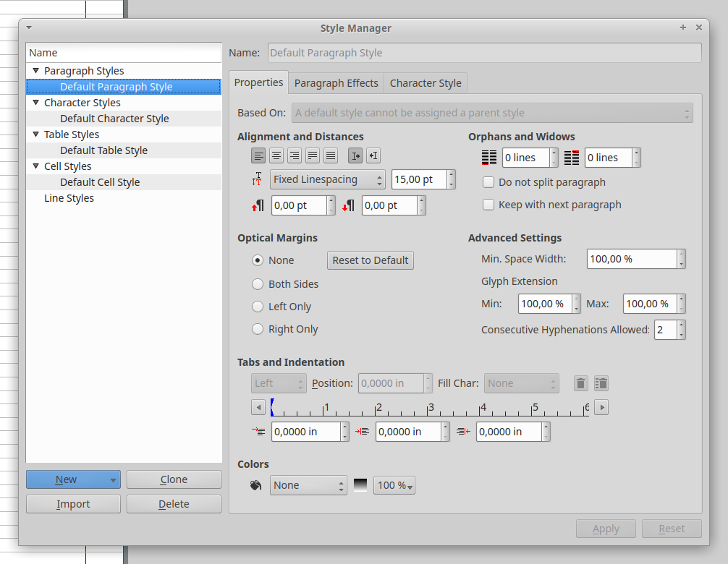Click the align left icon
The width and height of the screenshot is (728, 564).
point(258,155)
